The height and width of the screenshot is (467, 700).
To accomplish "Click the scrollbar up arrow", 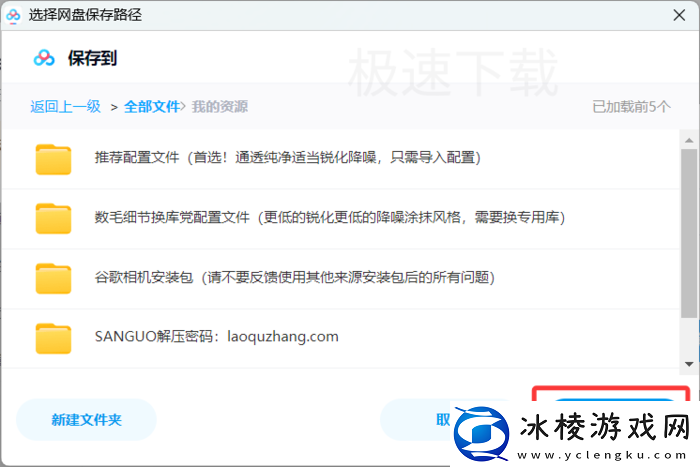I will pyautogui.click(x=689, y=140).
